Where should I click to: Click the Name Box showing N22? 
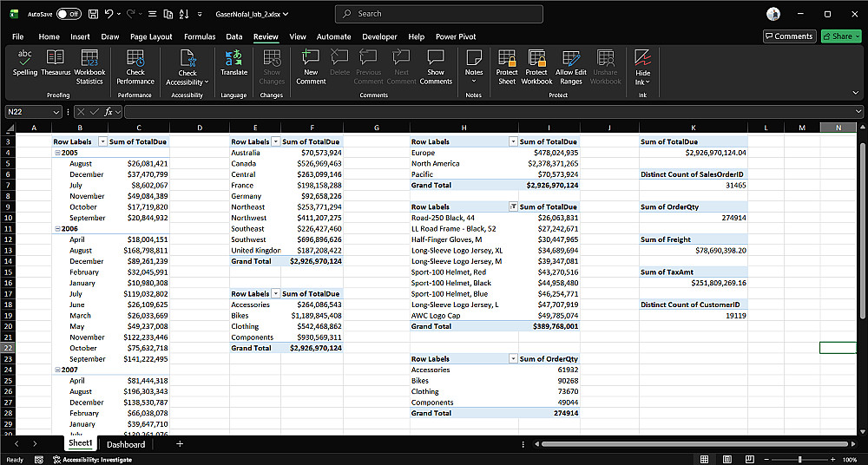28,112
